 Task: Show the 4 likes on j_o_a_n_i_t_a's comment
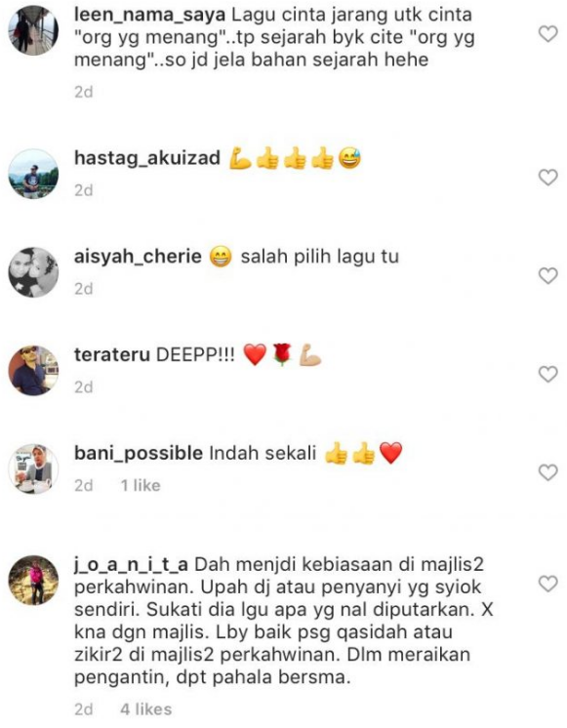(x=146, y=709)
